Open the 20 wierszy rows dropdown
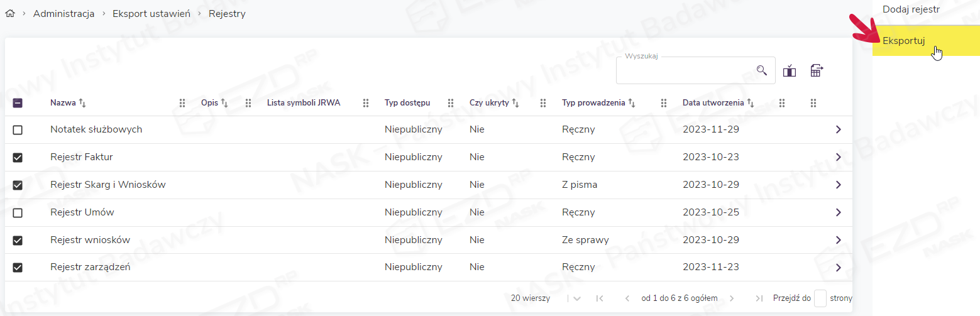The width and height of the screenshot is (980, 316). [x=576, y=298]
